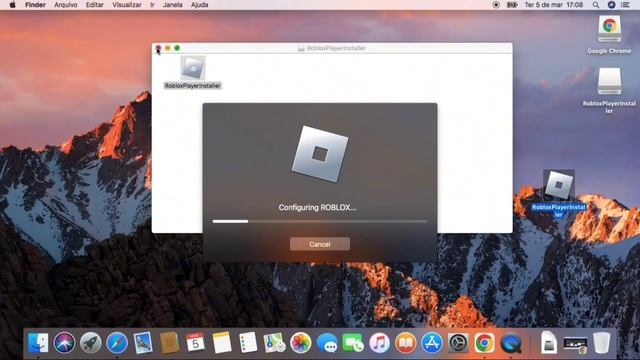The image size is (640, 360).
Task: Open Launchpad rocket icon in dock
Action: [90, 342]
